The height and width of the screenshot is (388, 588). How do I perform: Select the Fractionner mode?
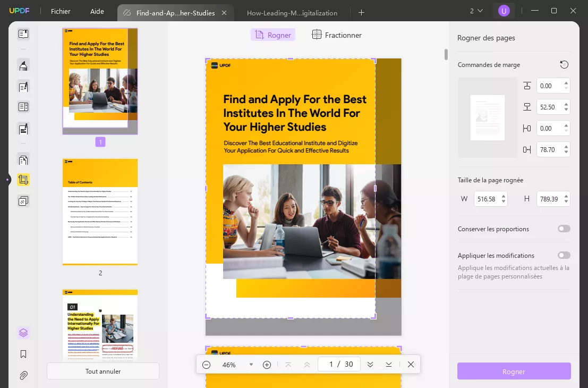pyautogui.click(x=336, y=35)
